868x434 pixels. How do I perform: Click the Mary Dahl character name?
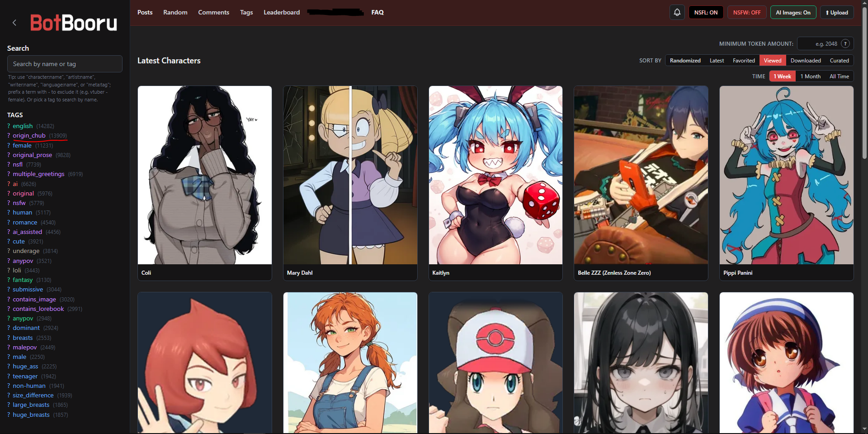coord(300,273)
